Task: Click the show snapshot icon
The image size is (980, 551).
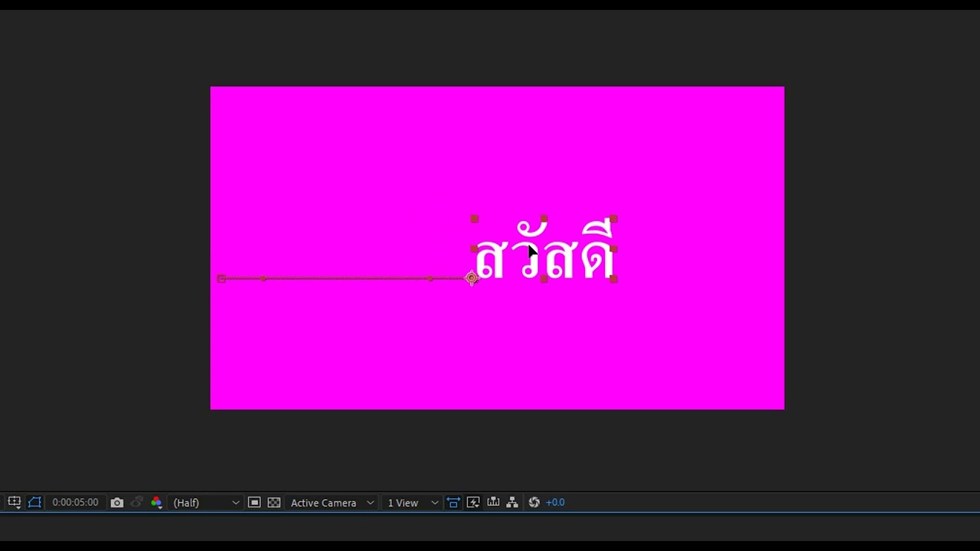Action: click(x=137, y=503)
